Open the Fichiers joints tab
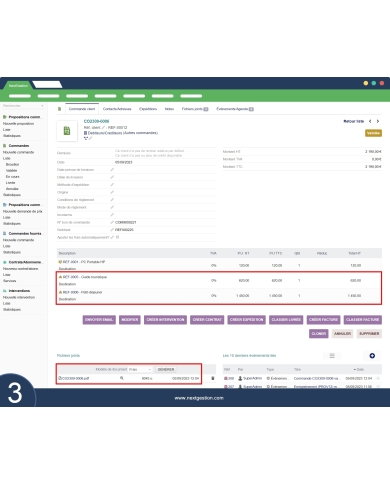The width and height of the screenshot is (390, 484). tap(195, 109)
